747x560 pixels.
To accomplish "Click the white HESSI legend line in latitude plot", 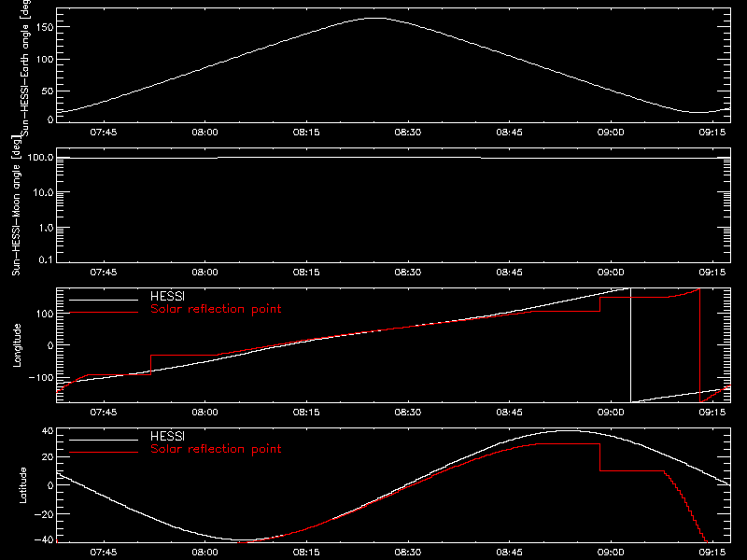I will (x=104, y=440).
